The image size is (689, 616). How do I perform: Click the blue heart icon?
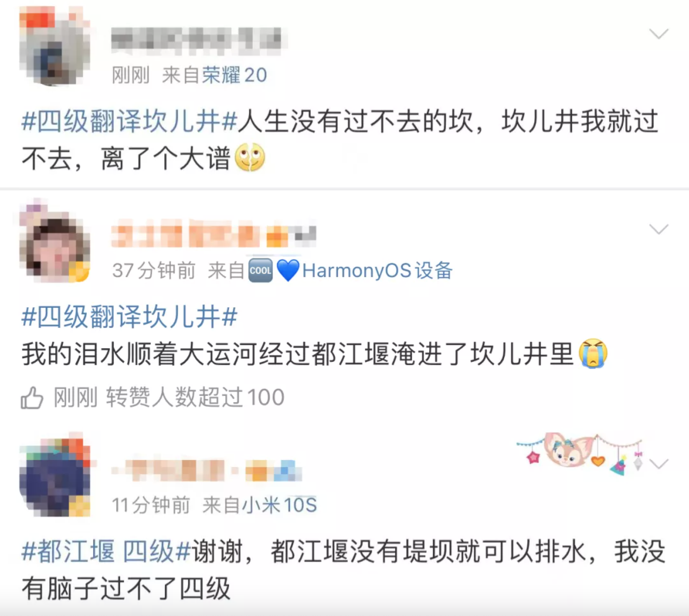pos(288,270)
